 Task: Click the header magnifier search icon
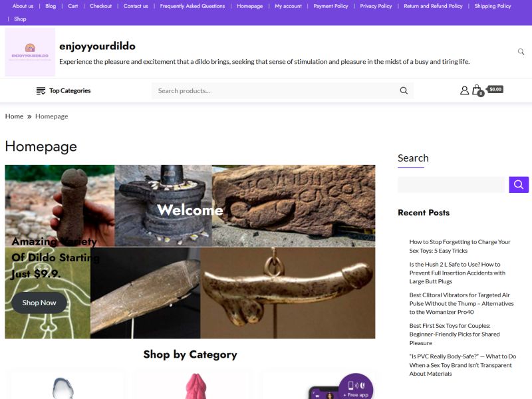pyautogui.click(x=521, y=52)
